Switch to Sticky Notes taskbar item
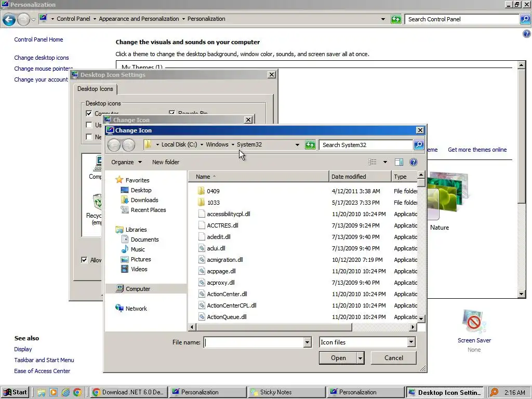This screenshot has width=532, height=399. tap(286, 392)
